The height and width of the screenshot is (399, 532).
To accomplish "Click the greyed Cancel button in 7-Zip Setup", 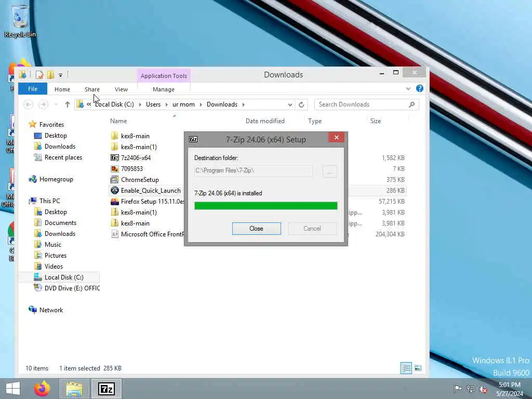I will pos(312,229).
